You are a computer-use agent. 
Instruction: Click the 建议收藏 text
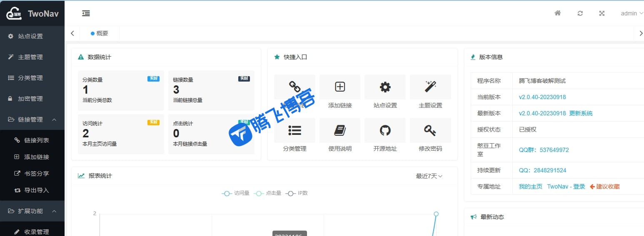[x=608, y=186]
